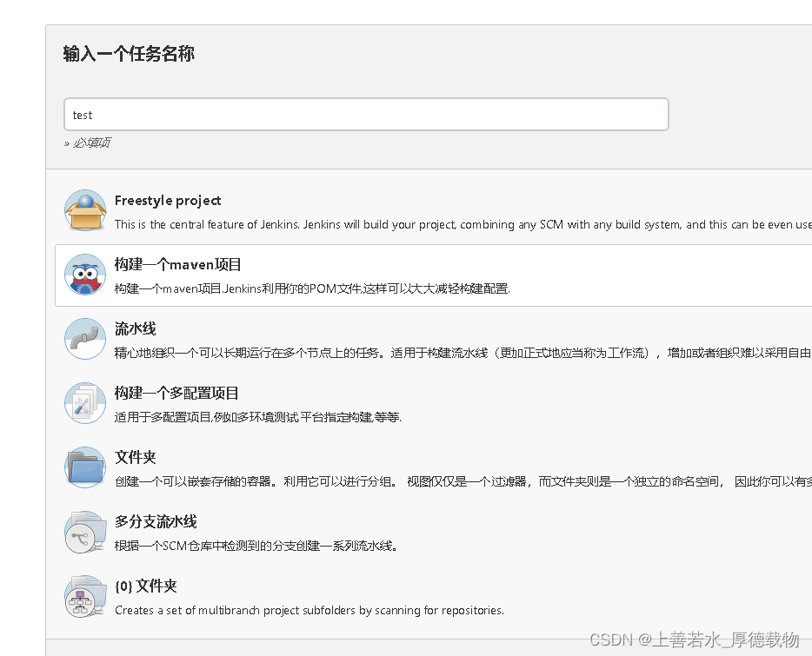This screenshot has width=812, height=656.
Task: Click the 构建一个maven项目 title
Action: tap(177, 265)
